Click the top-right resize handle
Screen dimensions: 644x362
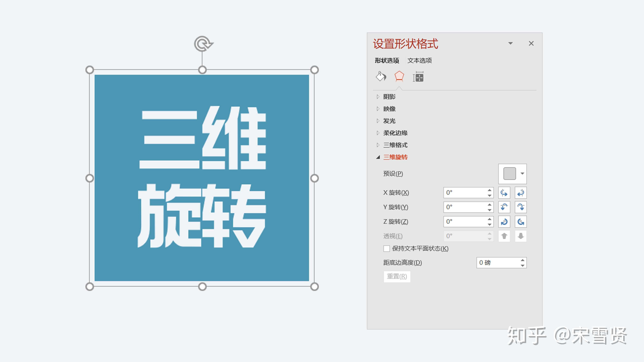[x=314, y=70]
